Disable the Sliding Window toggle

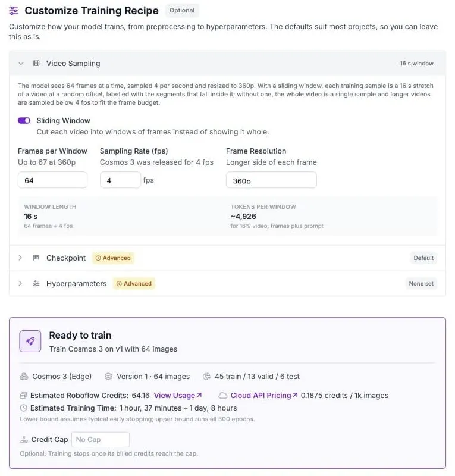pos(24,121)
